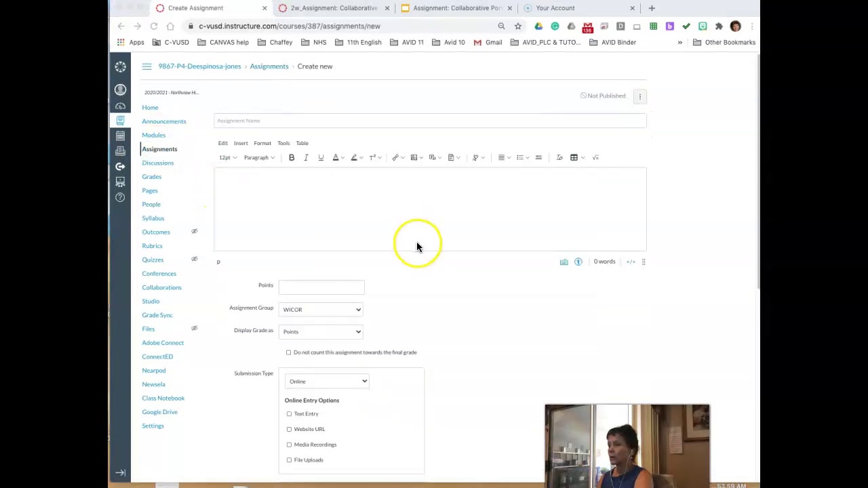
Task: Open the Chrome Apps grid icon
Action: 121,42
